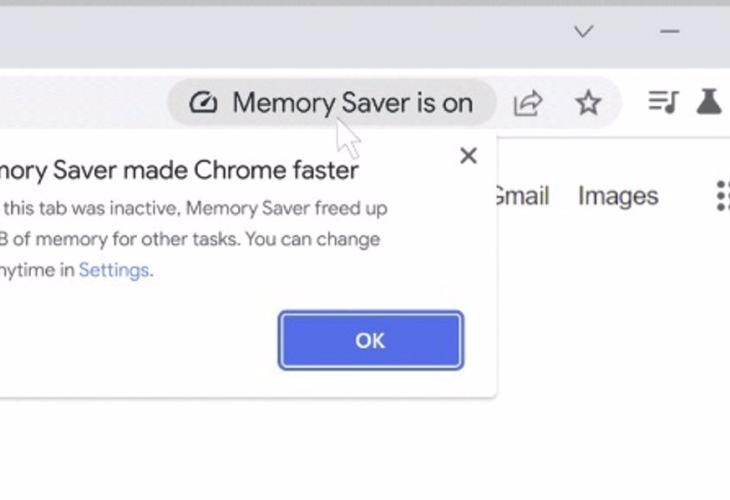
Task: Bookmark this tab with the star icon
Action: click(588, 103)
